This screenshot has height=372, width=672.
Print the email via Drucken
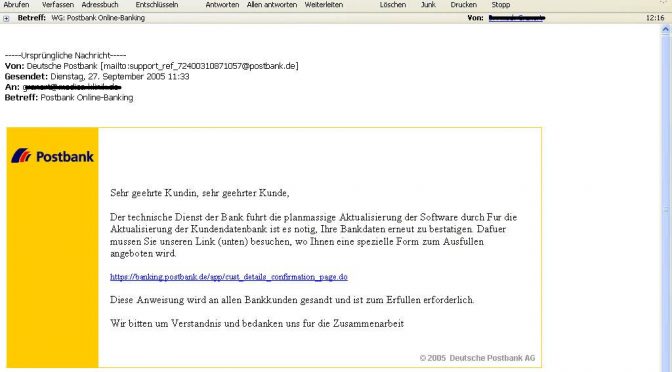point(463,5)
